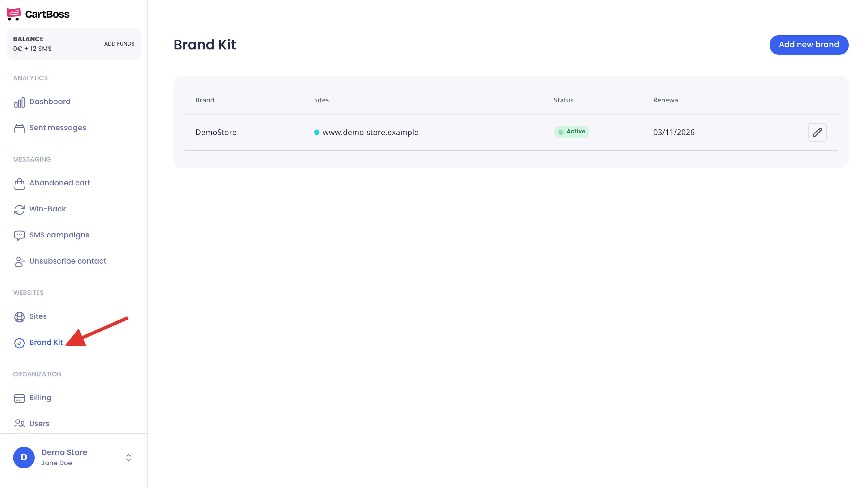Click the Demo Store avatar circle
Viewport: 868px width, 488px height.
(24, 457)
